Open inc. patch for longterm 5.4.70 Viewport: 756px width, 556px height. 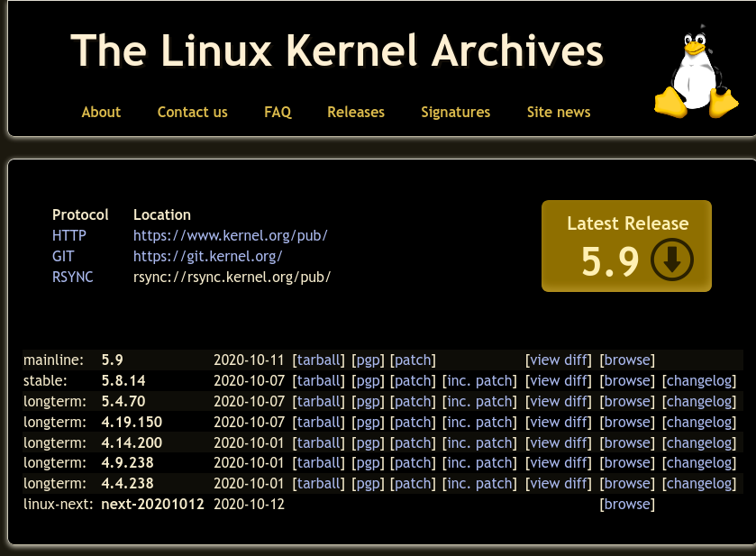coord(479,401)
